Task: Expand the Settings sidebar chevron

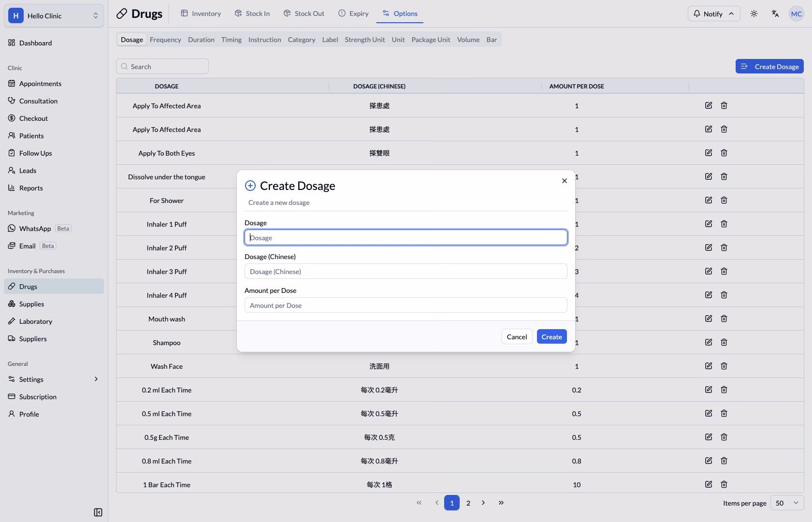Action: [x=96, y=379]
